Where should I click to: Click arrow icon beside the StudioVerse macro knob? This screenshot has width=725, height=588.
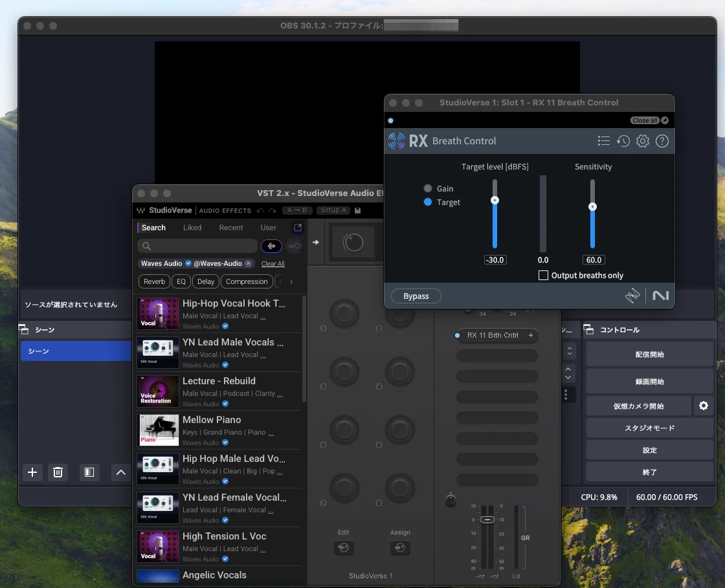click(x=316, y=242)
